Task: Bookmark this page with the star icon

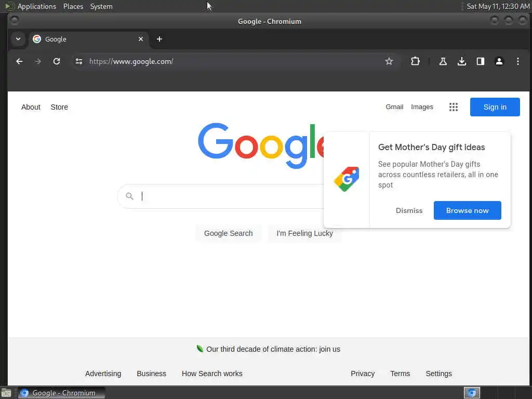Action: 389,61
